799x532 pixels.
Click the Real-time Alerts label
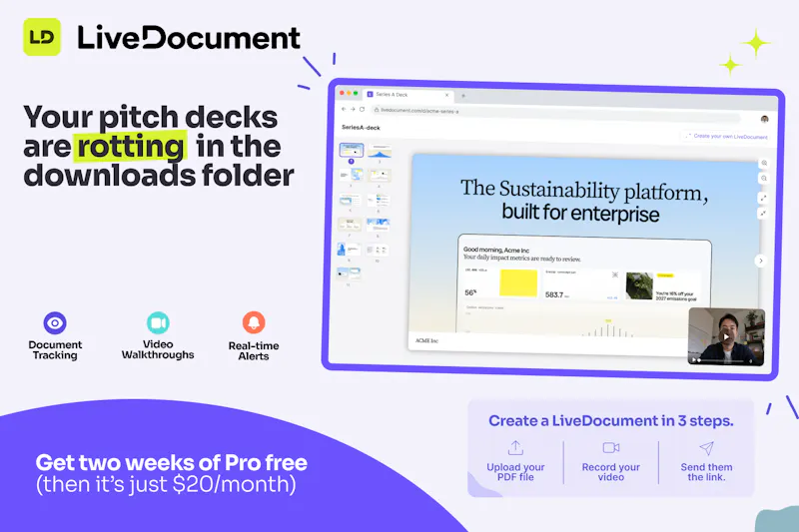[x=254, y=350]
